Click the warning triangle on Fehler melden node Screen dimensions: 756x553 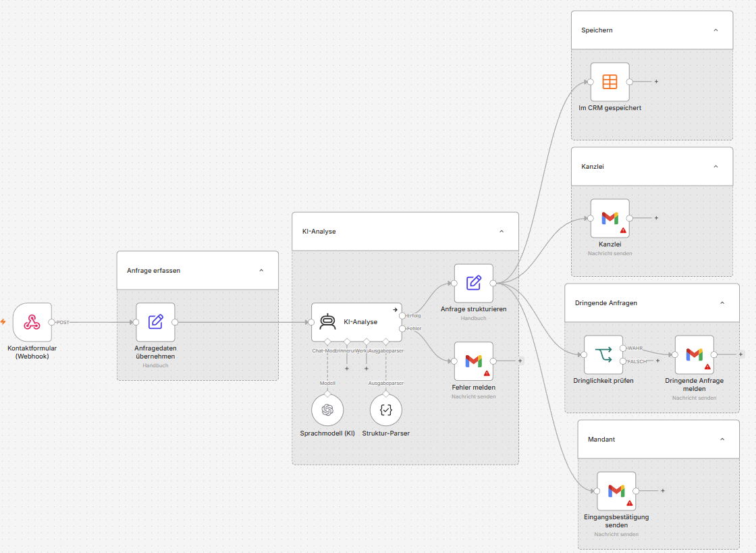487,373
